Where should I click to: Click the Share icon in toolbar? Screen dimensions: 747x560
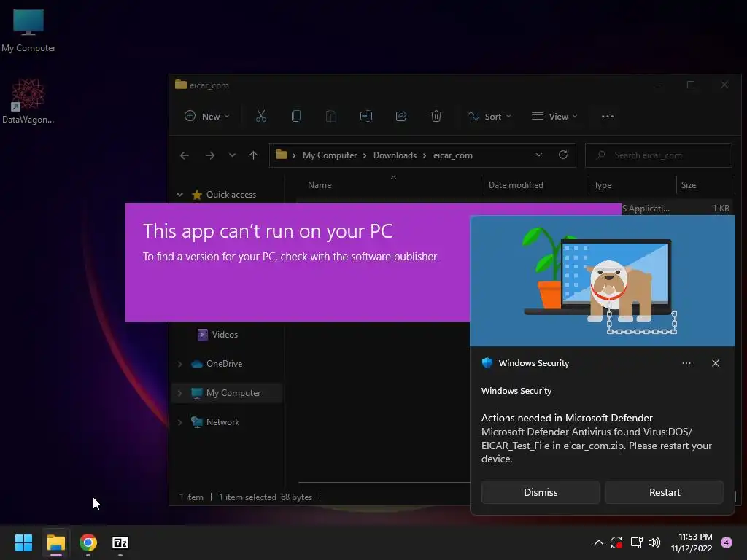(401, 116)
